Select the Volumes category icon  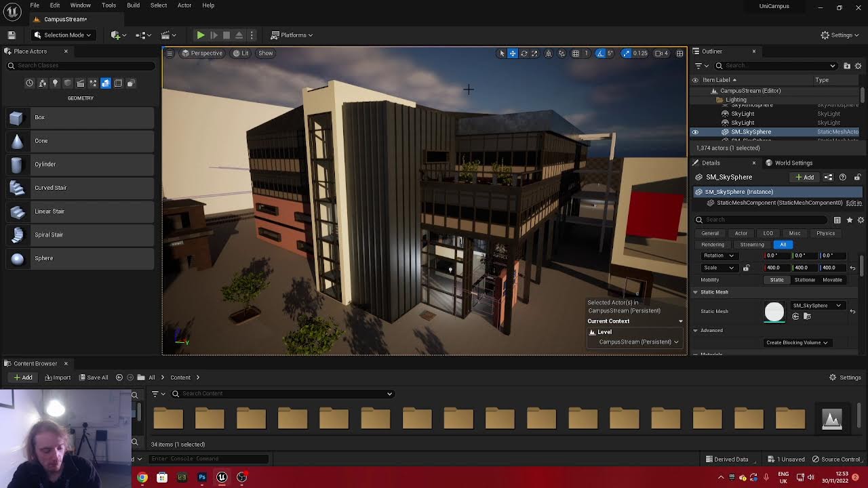coord(118,83)
